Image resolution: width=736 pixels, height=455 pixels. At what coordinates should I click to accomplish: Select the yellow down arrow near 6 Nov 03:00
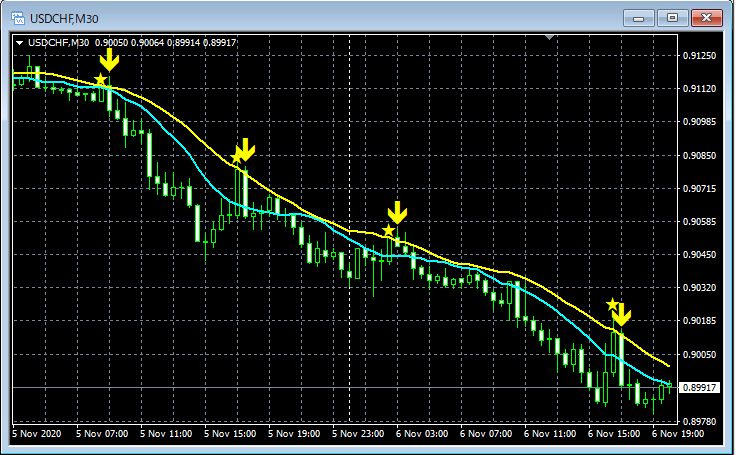(397, 213)
